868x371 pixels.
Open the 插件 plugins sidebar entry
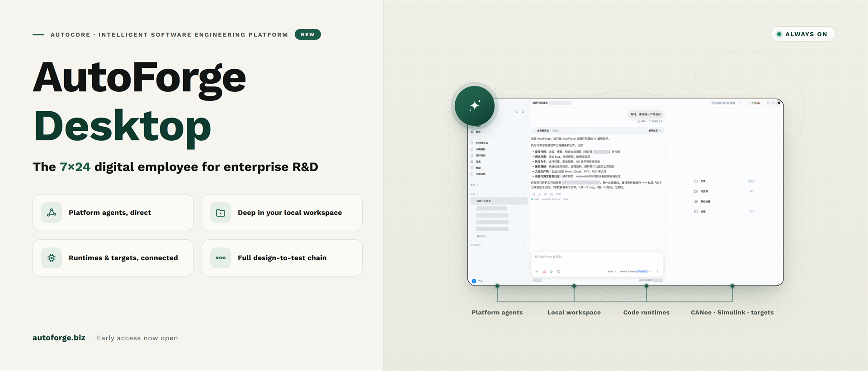click(476, 132)
